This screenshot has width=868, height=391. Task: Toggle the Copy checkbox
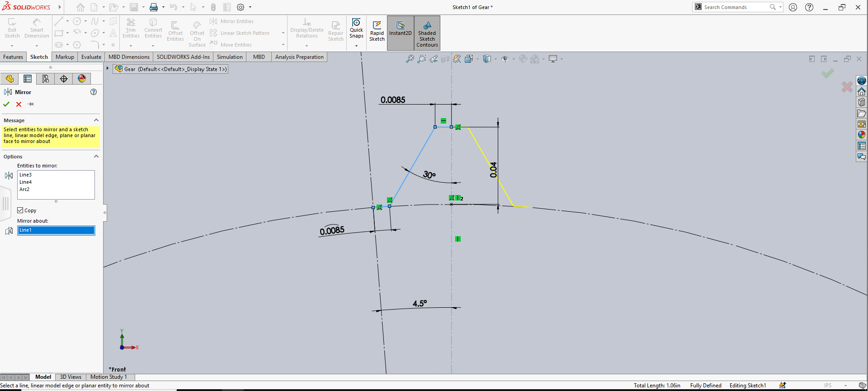click(20, 210)
